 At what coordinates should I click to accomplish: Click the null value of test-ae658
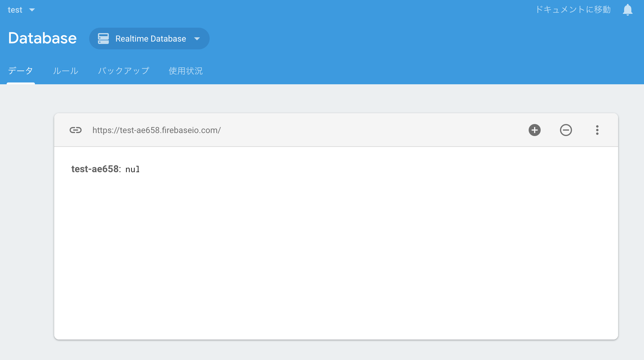(x=133, y=169)
